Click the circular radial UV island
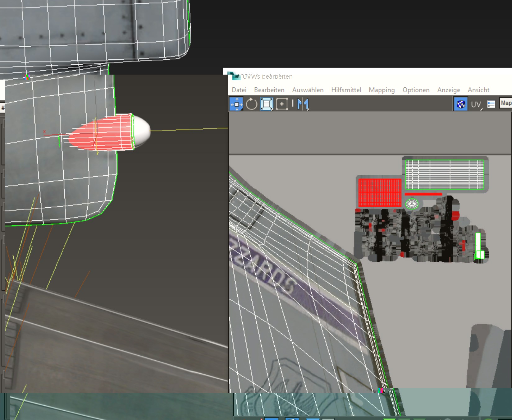Viewport: 512px width, 420px height. (x=412, y=204)
